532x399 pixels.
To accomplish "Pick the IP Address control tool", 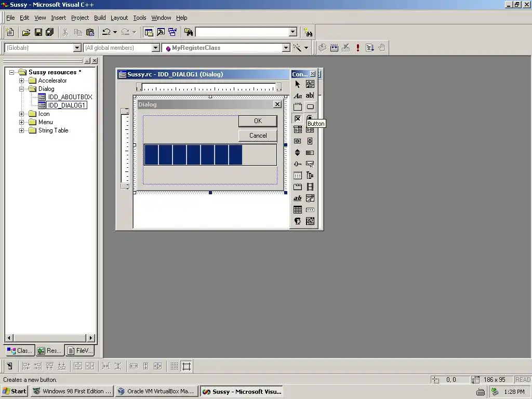I will pos(310,210).
